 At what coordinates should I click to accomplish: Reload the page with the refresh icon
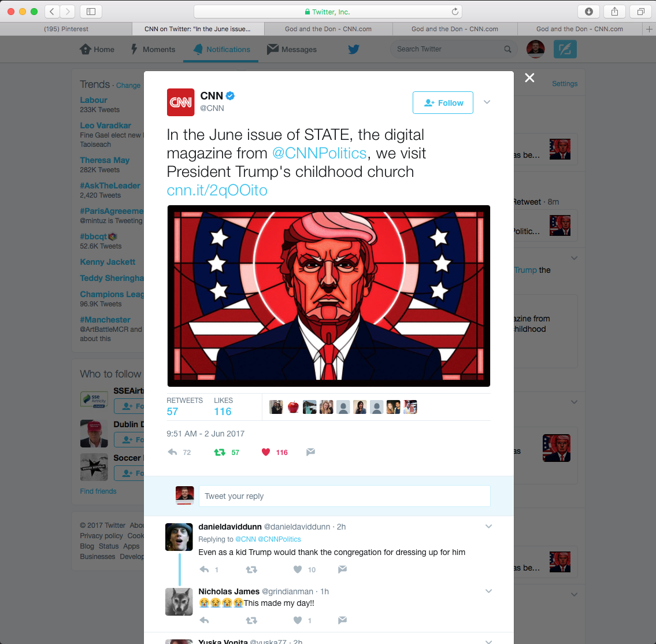click(455, 12)
